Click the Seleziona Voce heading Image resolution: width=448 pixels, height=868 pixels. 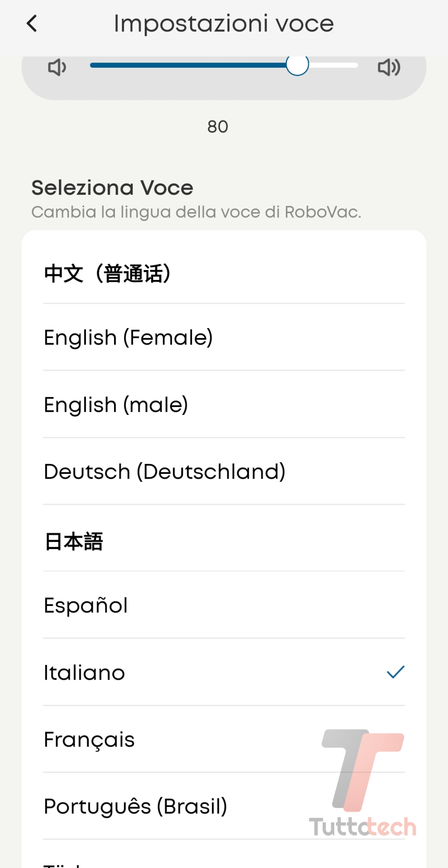[x=112, y=188]
